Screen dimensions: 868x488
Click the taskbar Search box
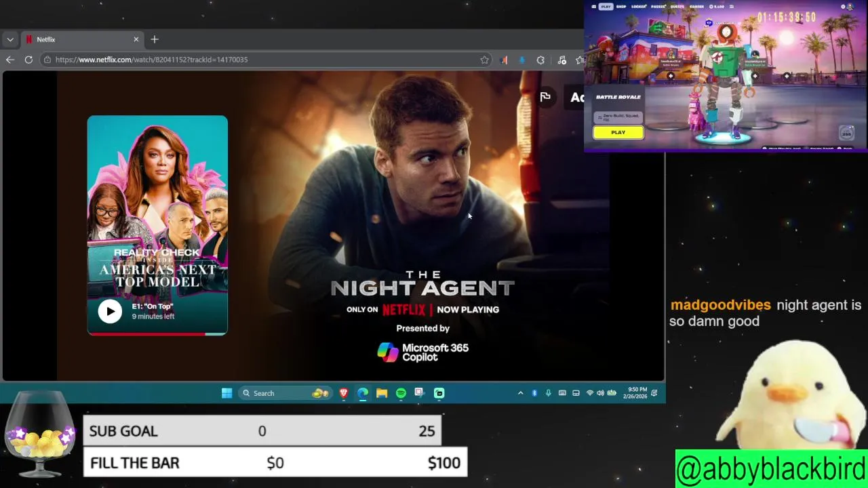(x=285, y=393)
